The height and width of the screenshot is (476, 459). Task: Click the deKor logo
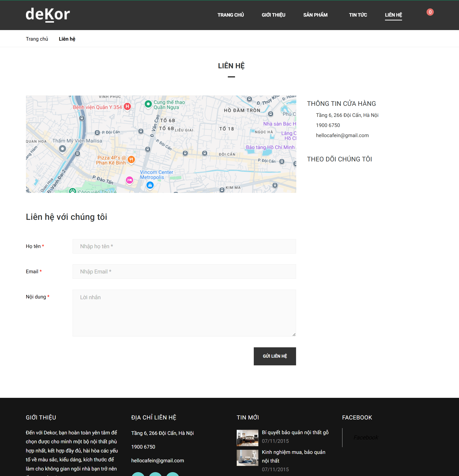pyautogui.click(x=48, y=15)
